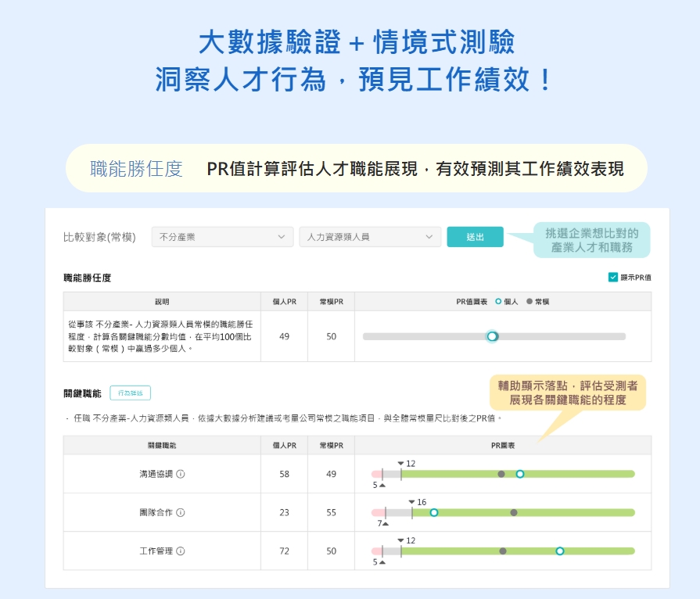Click teal marker on 工作管理 PR bar
The height and width of the screenshot is (599, 700).
point(559,551)
